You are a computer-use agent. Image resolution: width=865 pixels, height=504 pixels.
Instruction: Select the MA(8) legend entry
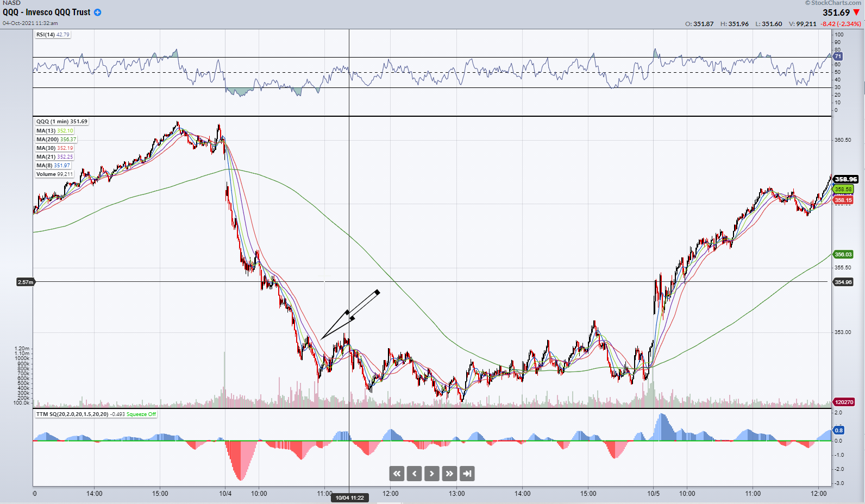coord(53,165)
